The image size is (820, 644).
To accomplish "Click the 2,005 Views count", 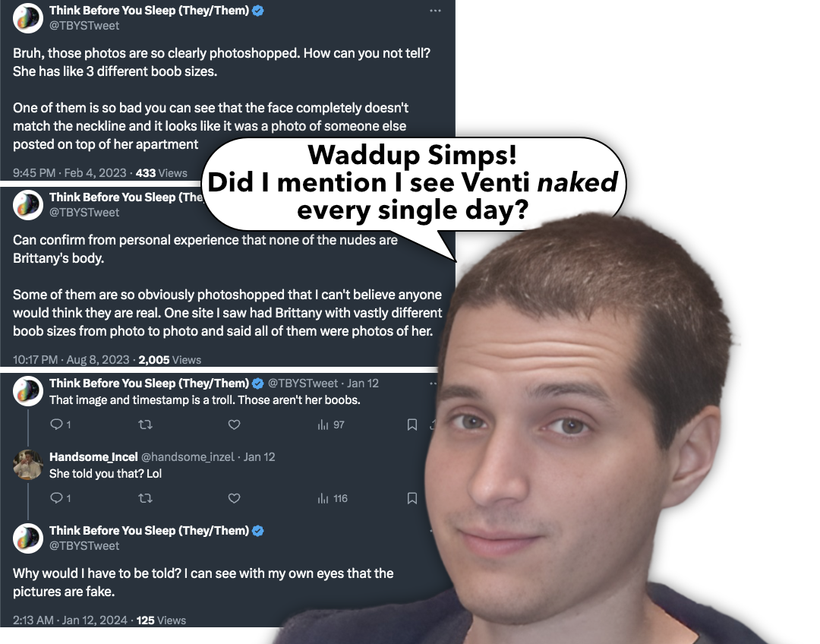I will tap(170, 360).
